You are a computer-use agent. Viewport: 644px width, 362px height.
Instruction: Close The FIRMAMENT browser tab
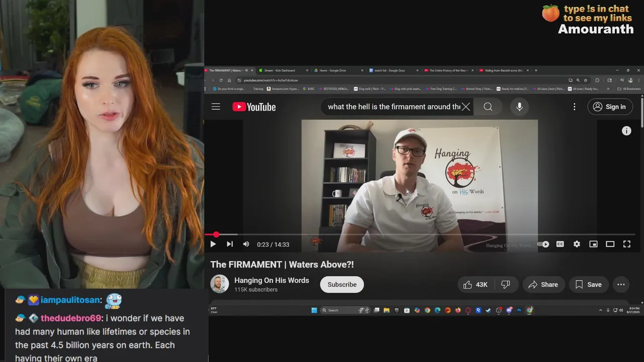252,70
